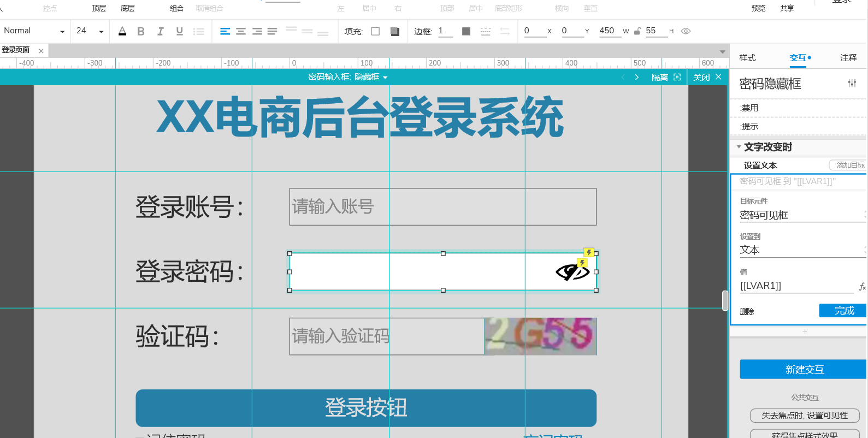Open the border color swatch
The height and width of the screenshot is (438, 868).
point(466,31)
